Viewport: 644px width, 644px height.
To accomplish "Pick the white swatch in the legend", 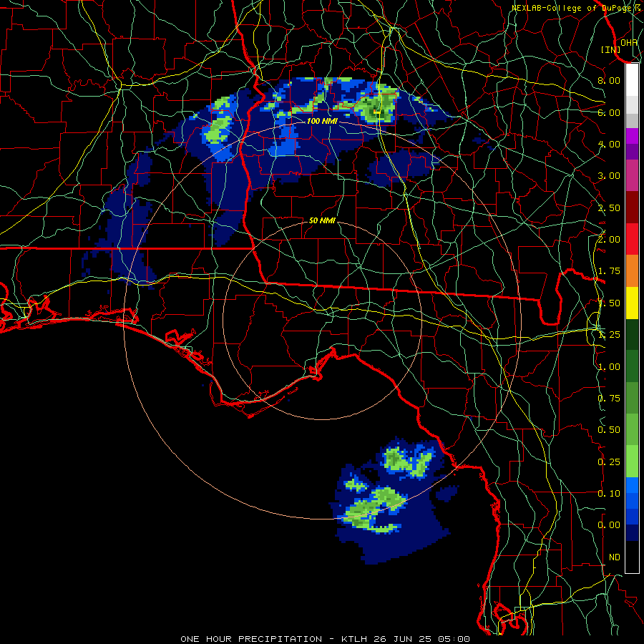I will [632, 80].
